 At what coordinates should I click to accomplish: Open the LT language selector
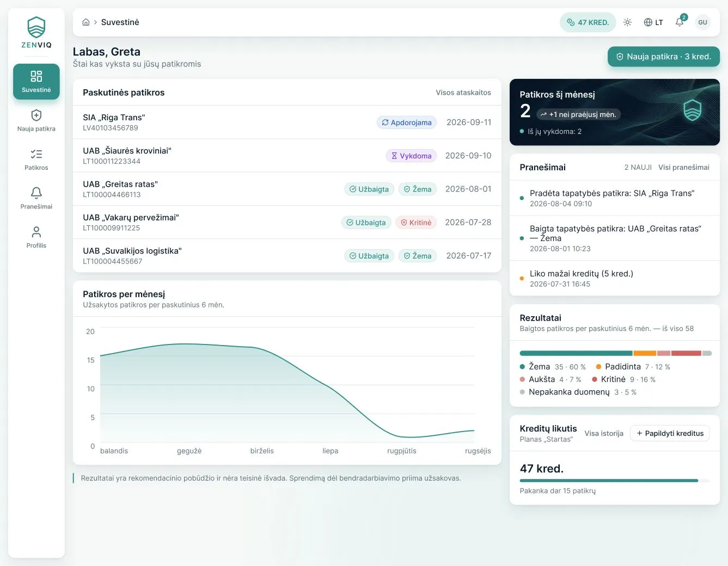(x=653, y=22)
